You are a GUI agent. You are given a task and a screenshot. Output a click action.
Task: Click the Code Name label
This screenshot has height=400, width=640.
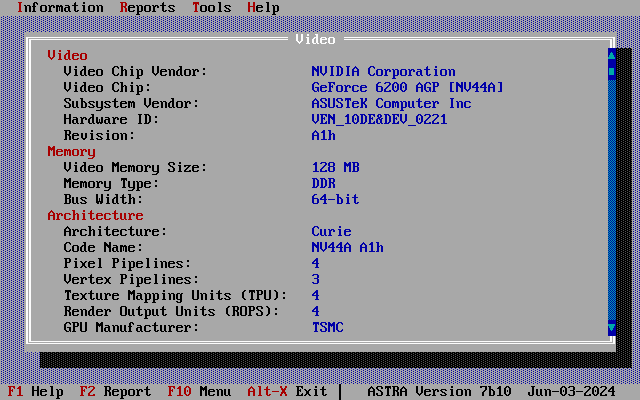[103, 247]
